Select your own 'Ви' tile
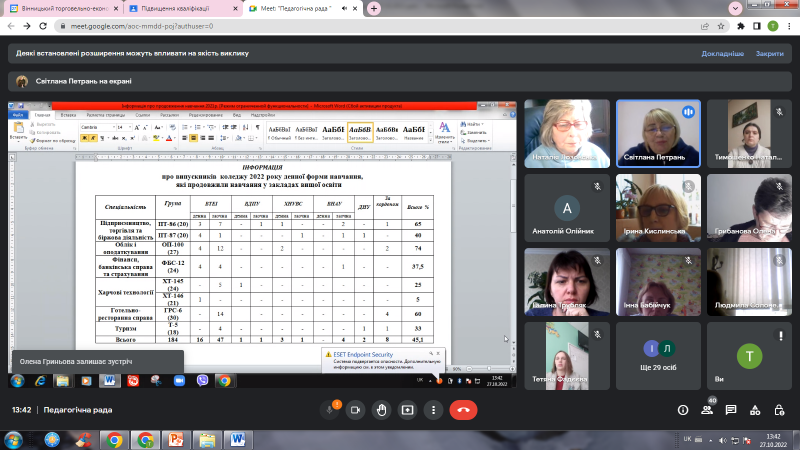 click(749, 356)
